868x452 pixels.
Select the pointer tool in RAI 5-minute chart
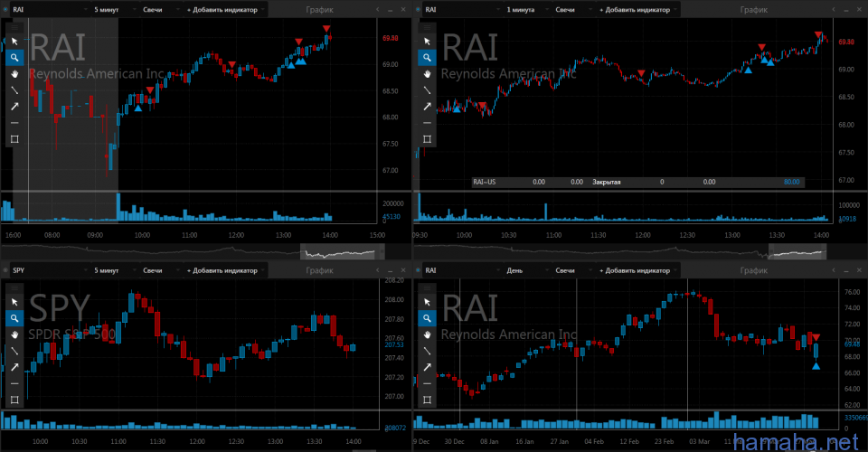[14, 41]
